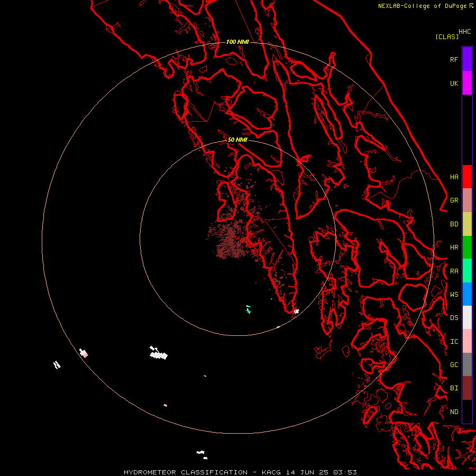The height and width of the screenshot is (476, 476).
Task: Select the GR pinkish-brown legend swatch
Action: [467, 200]
